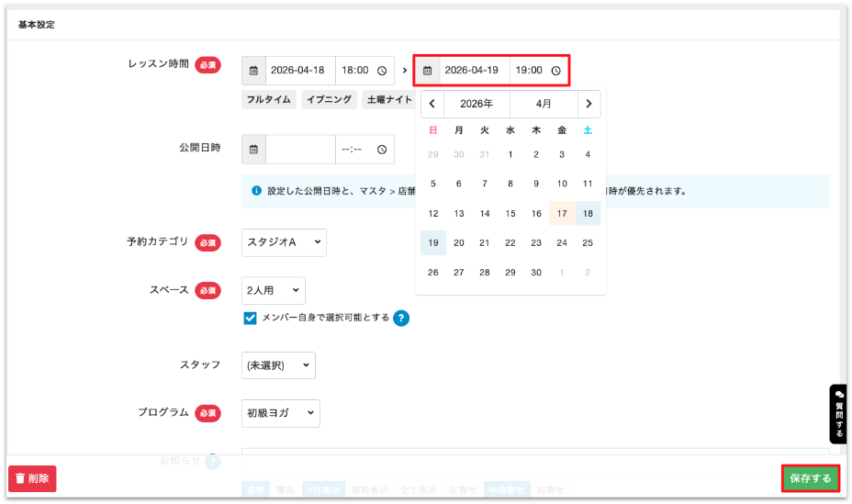Open the 予約カテゴリ スタジオA dropdown
852x504 pixels.
[285, 242]
